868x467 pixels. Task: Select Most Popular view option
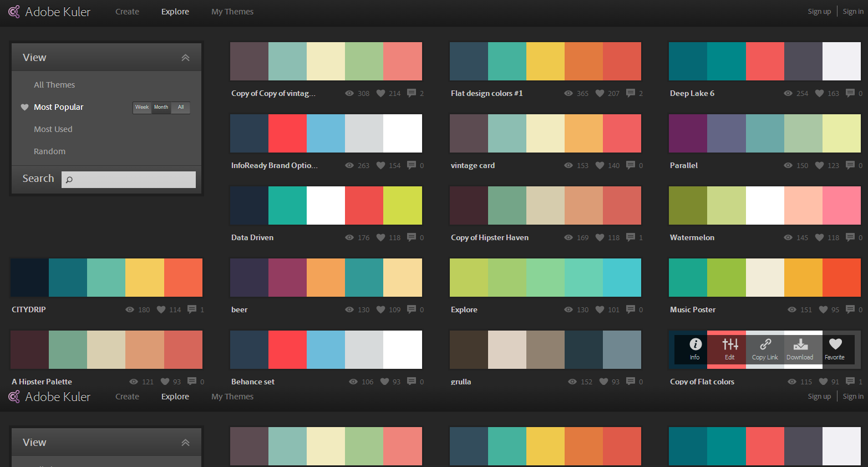coord(58,107)
